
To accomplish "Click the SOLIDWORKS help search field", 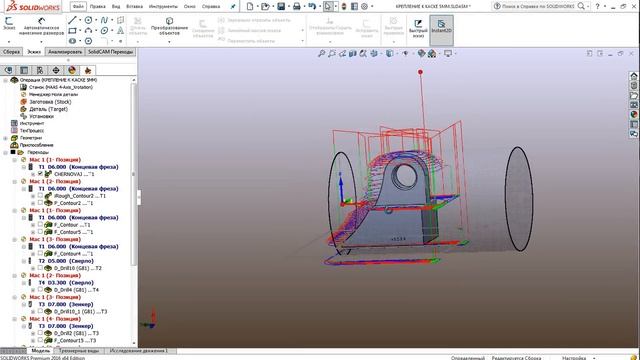I will [538, 6].
